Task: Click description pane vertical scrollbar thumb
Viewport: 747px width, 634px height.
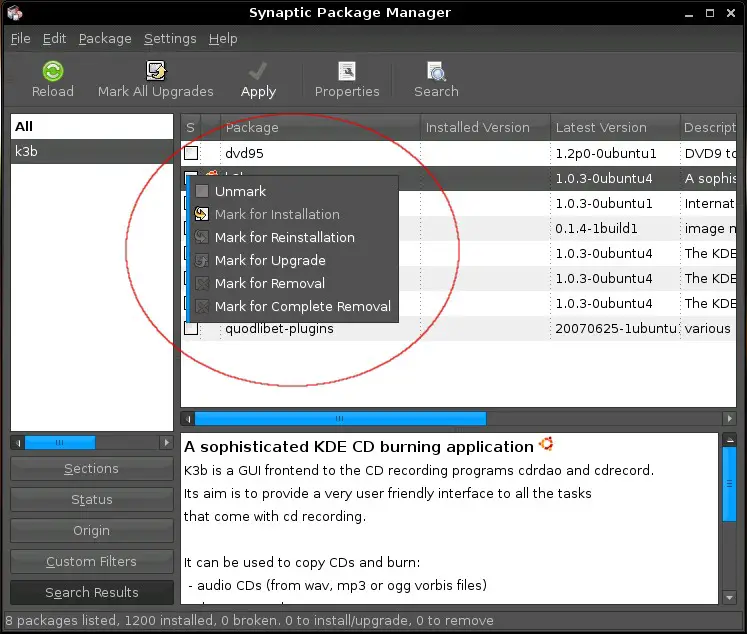Action: click(729, 483)
